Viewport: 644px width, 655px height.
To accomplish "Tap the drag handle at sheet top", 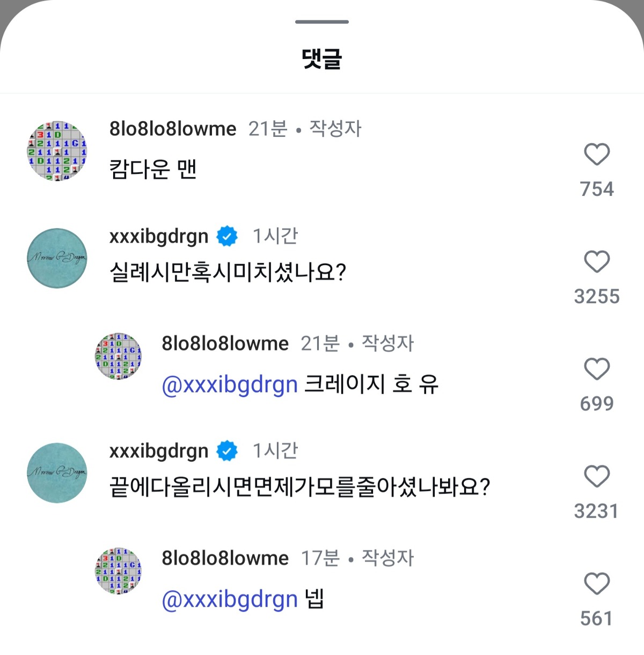I will [x=322, y=22].
